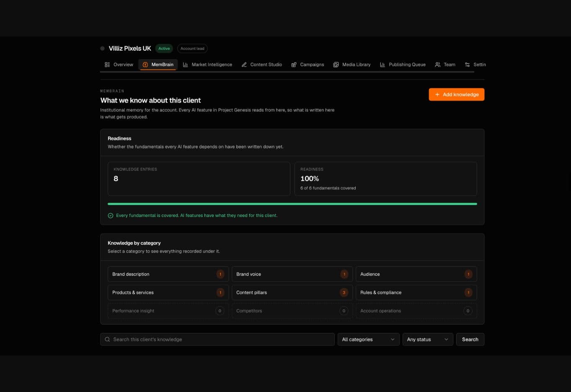Click the Search button

(x=470, y=339)
